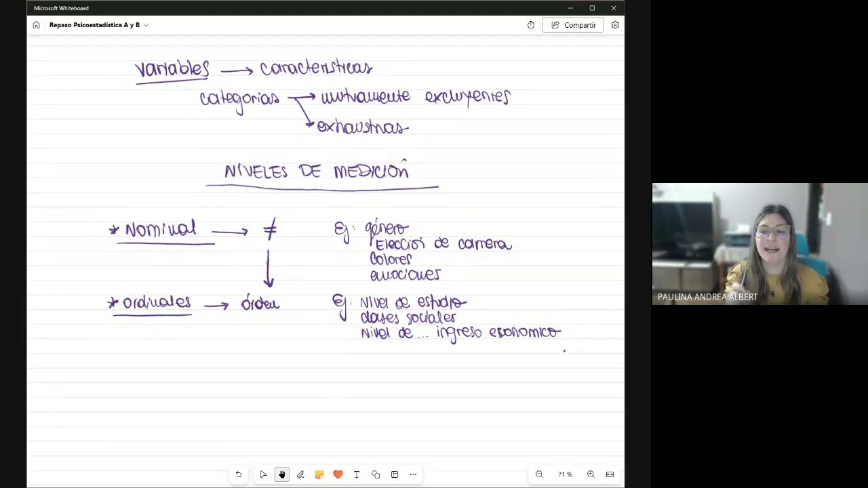Activate the pan hand tool
Image resolution: width=868 pixels, height=488 pixels.
click(x=281, y=474)
